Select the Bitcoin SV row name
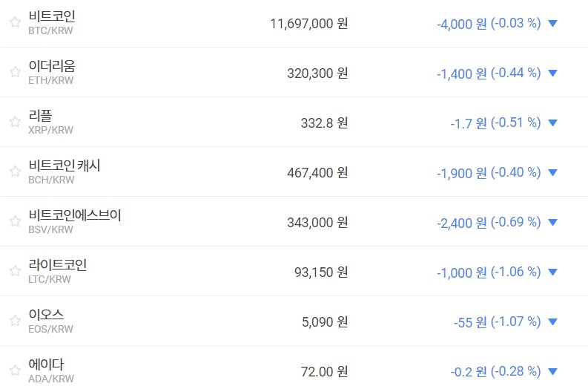 74,215
